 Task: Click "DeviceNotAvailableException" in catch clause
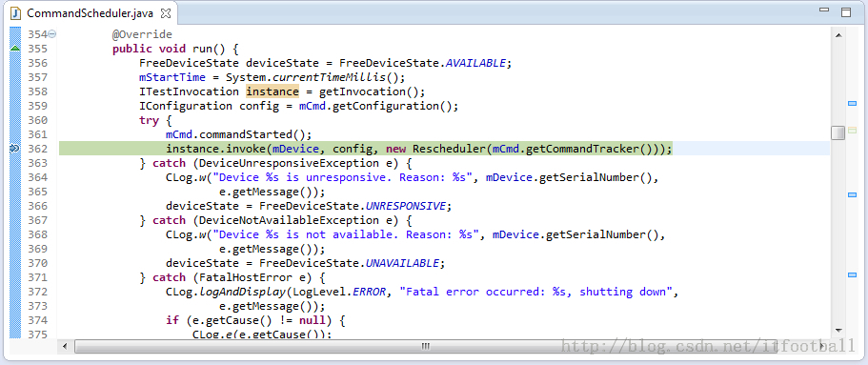288,220
